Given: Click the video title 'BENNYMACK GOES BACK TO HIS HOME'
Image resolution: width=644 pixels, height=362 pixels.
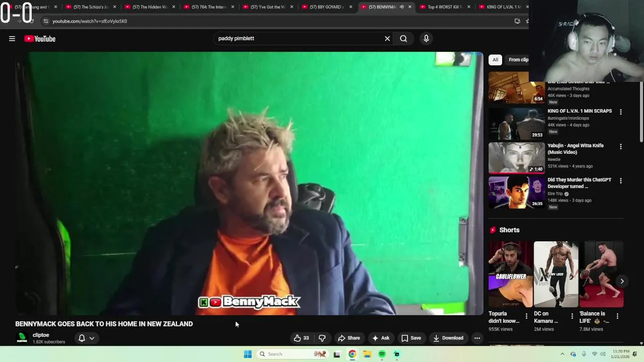Looking at the screenshot, I should point(104,324).
